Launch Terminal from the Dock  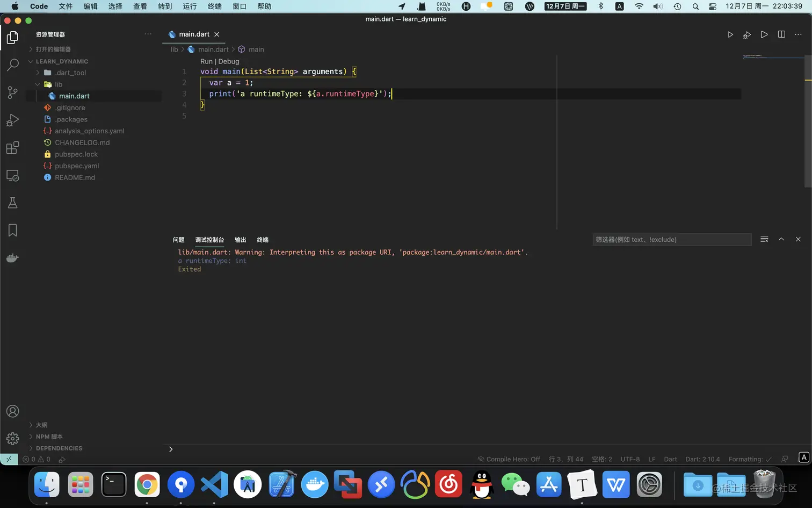[114, 484]
